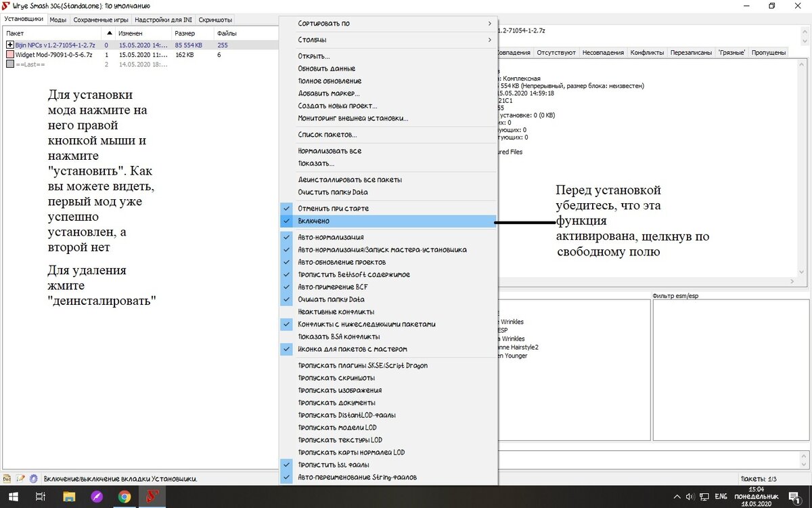Open the 'Грязные' details tab

732,52
